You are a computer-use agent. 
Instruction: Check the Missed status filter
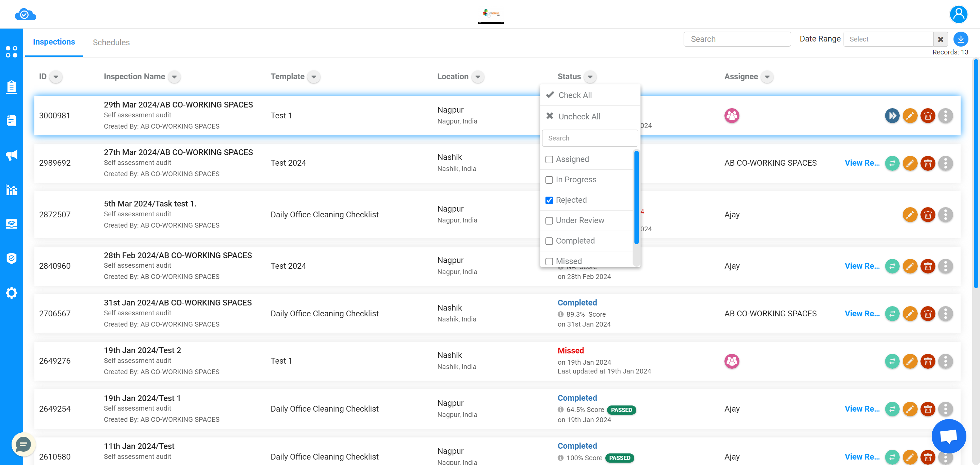pyautogui.click(x=549, y=261)
